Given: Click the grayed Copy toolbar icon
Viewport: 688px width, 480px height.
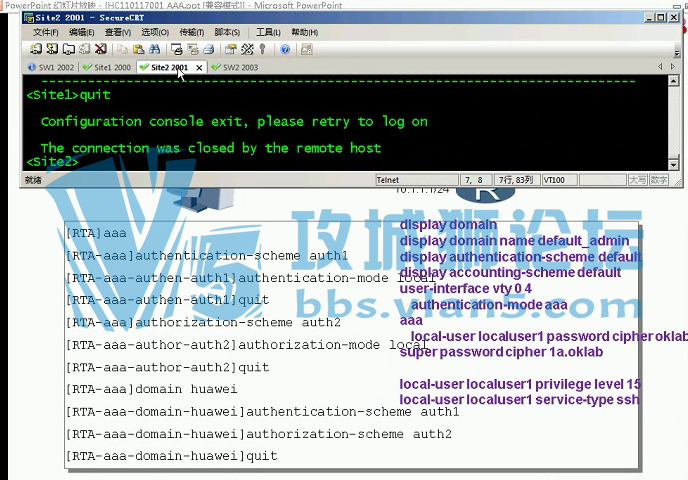Looking at the screenshot, I should [122, 49].
